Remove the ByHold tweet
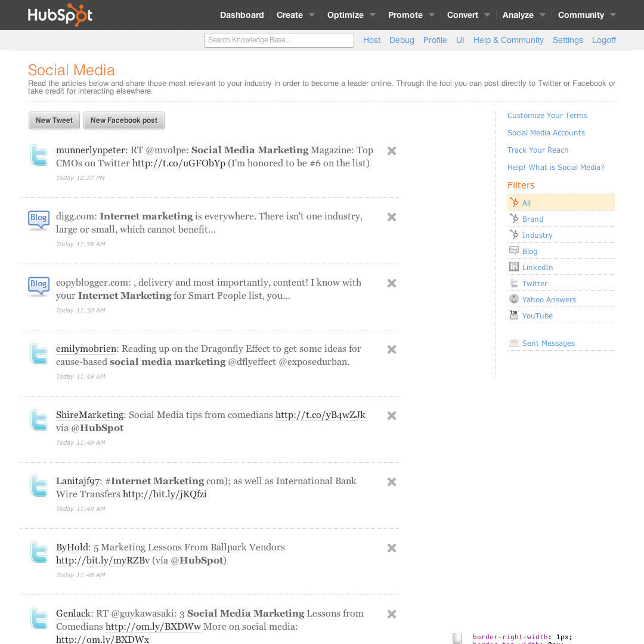This screenshot has height=644, width=644. click(x=392, y=548)
